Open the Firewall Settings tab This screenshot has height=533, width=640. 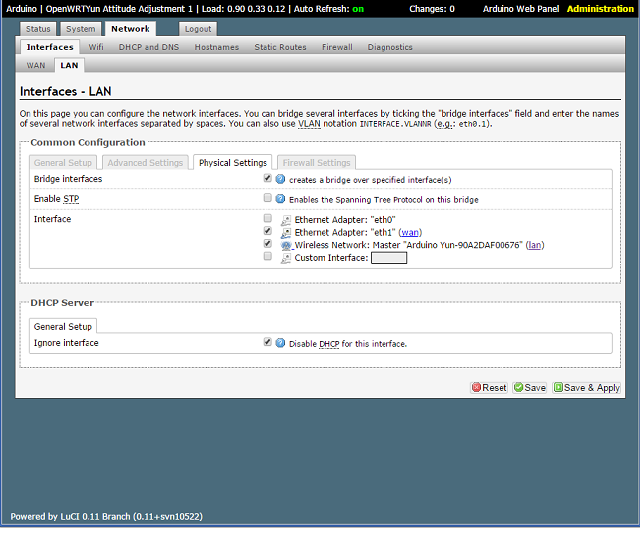coord(316,162)
